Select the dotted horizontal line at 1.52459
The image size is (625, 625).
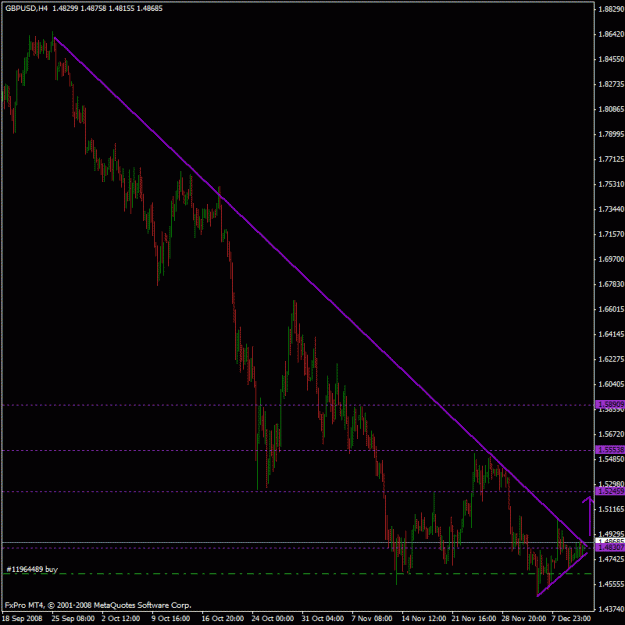298,491
